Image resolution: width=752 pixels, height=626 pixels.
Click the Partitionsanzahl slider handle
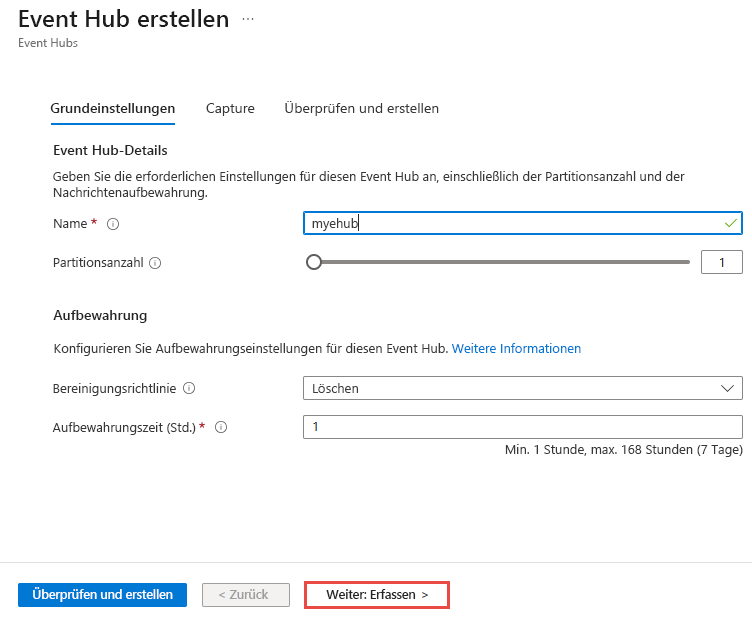pos(314,262)
